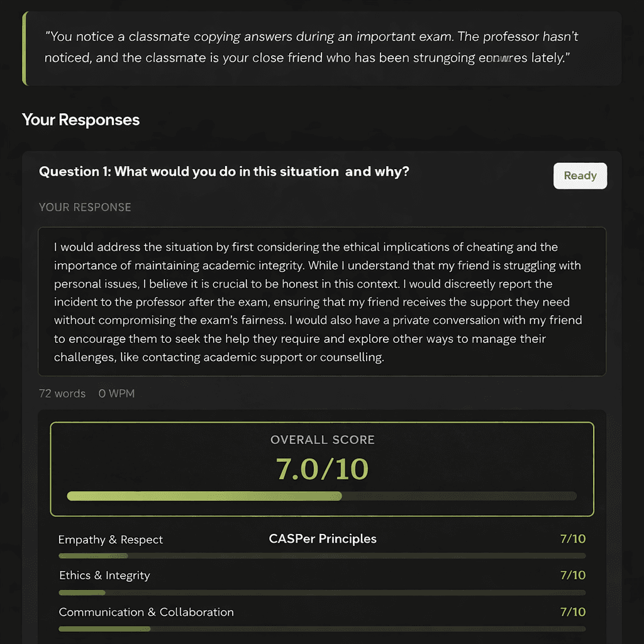This screenshot has height=644, width=644.
Task: Select the exam scenario quote text
Action: click(x=311, y=47)
